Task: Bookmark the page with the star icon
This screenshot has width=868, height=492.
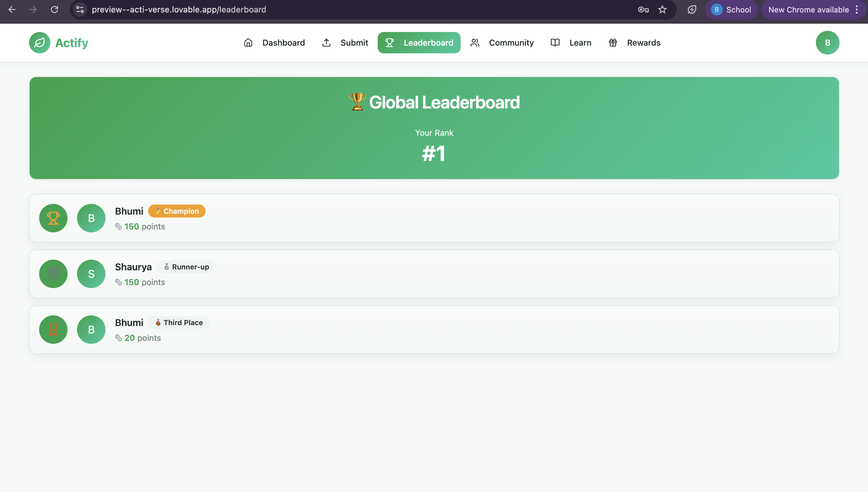Action: 662,9
